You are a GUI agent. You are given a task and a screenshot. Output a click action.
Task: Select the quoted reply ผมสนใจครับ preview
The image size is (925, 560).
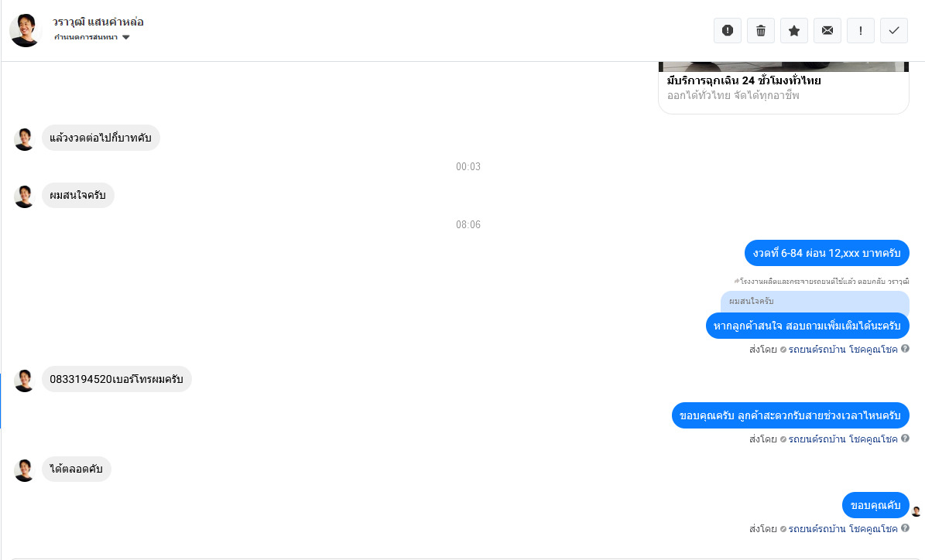point(814,301)
